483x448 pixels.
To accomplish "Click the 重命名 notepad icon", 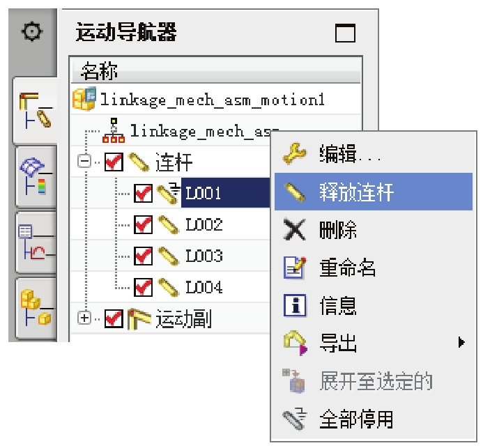I will point(295,268).
